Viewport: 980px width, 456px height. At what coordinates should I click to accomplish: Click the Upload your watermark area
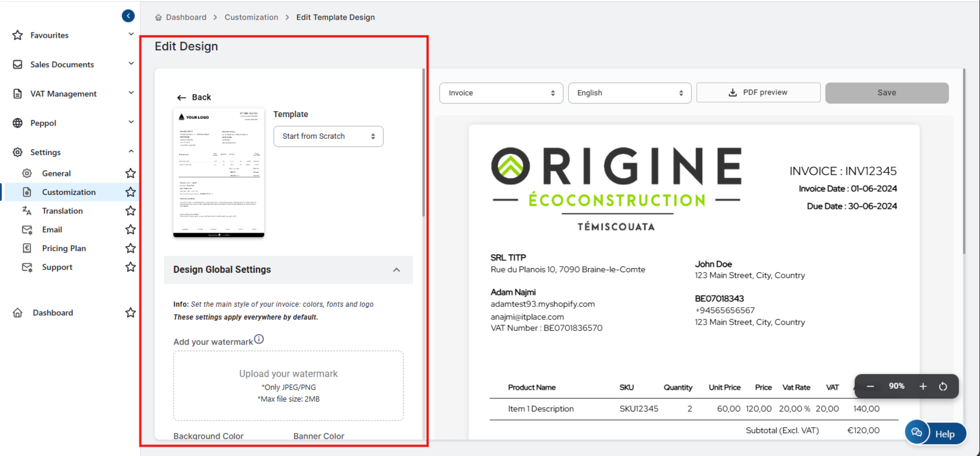click(x=288, y=385)
